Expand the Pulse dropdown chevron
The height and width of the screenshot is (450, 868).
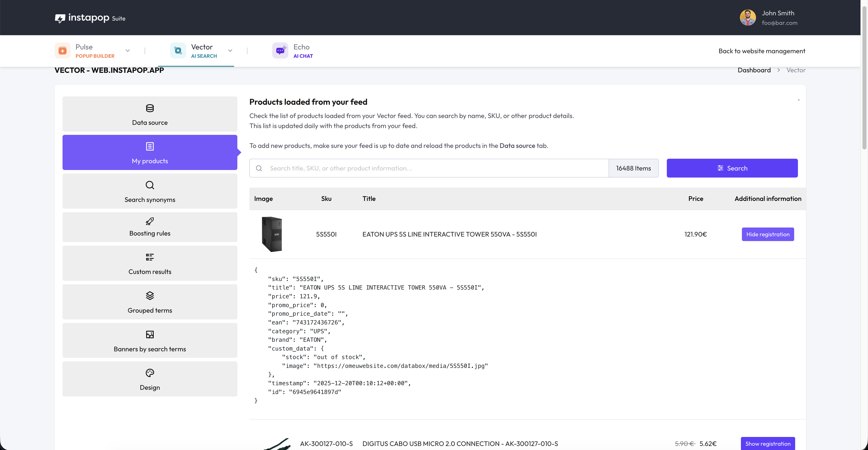pos(128,51)
